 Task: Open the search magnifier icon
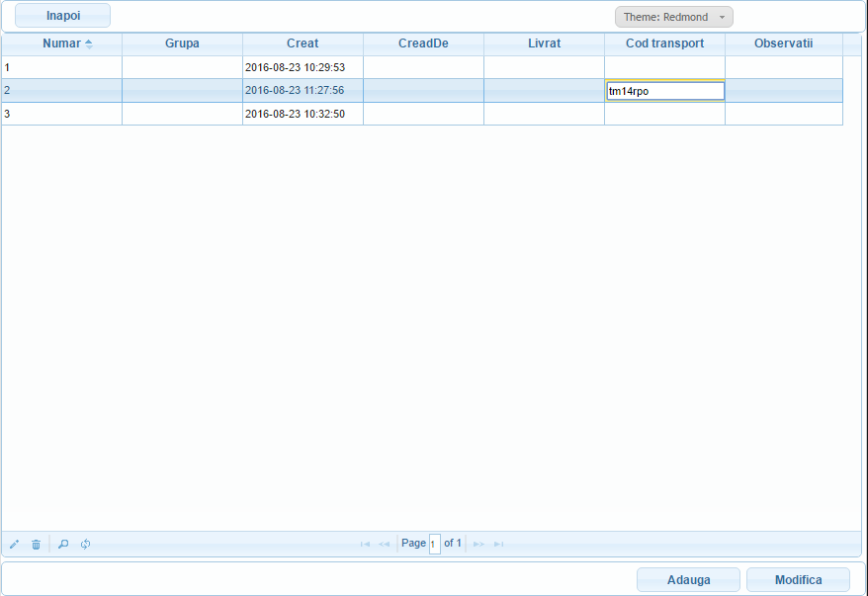(62, 544)
